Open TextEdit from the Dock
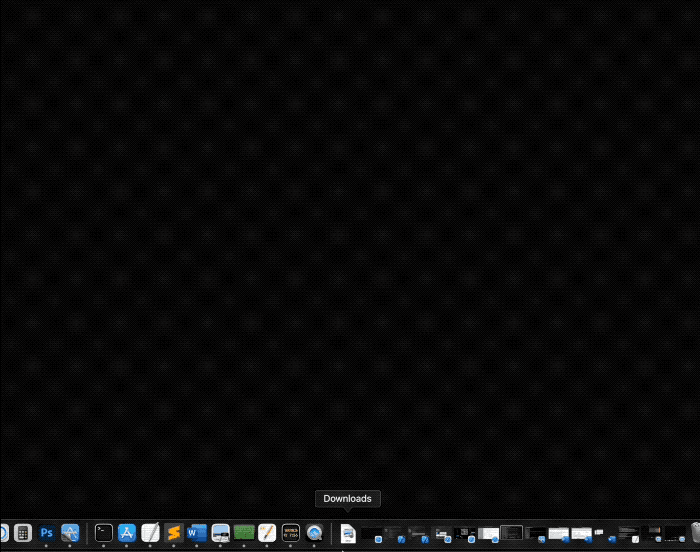Screen dimensions: 700x552 pyautogui.click(x=150, y=533)
